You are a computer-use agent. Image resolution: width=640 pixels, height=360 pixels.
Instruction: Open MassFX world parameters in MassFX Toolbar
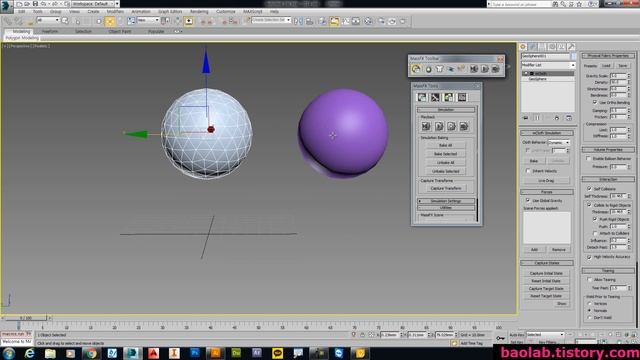(416, 69)
